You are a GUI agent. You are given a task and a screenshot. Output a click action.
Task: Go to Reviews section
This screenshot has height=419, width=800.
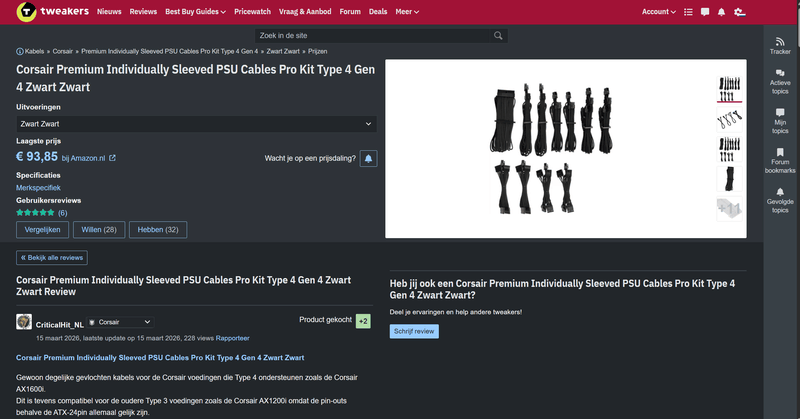143,11
